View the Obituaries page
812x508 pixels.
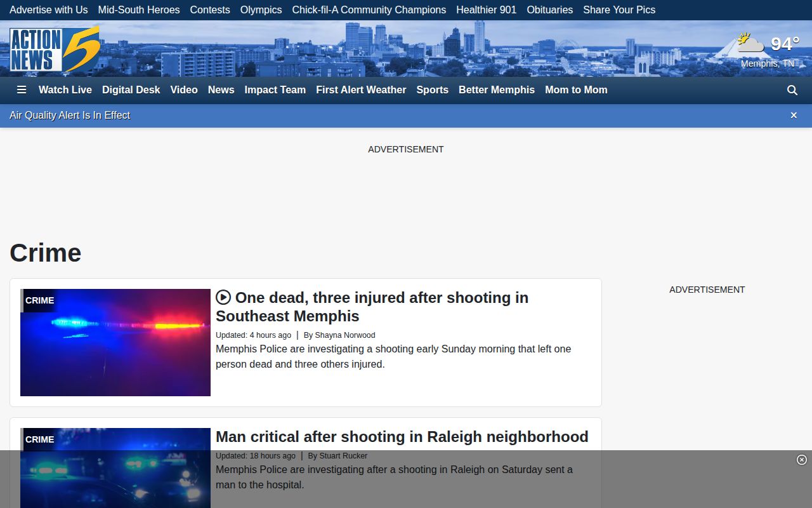click(x=550, y=10)
